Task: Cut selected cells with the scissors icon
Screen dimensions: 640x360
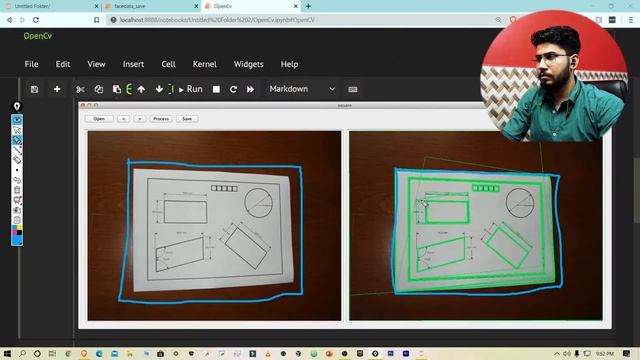Action: 80,89
